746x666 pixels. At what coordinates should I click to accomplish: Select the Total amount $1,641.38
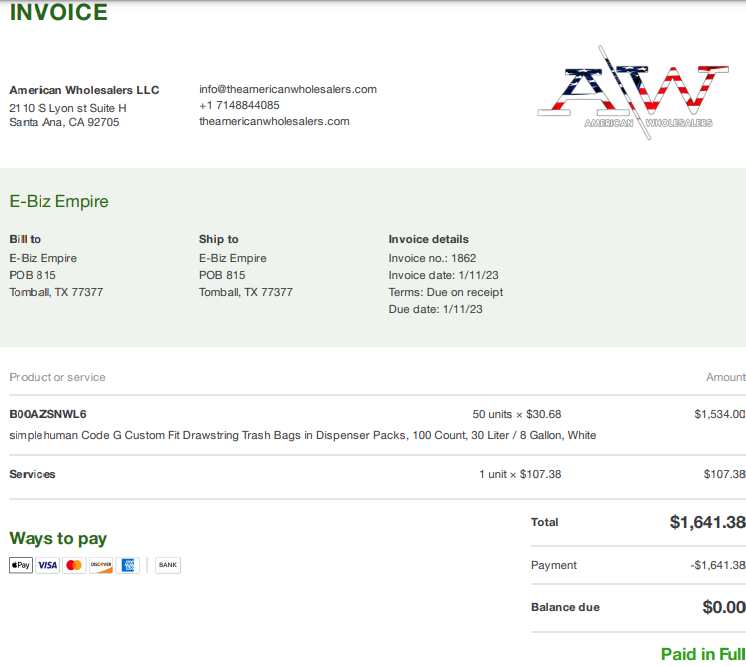tap(707, 522)
